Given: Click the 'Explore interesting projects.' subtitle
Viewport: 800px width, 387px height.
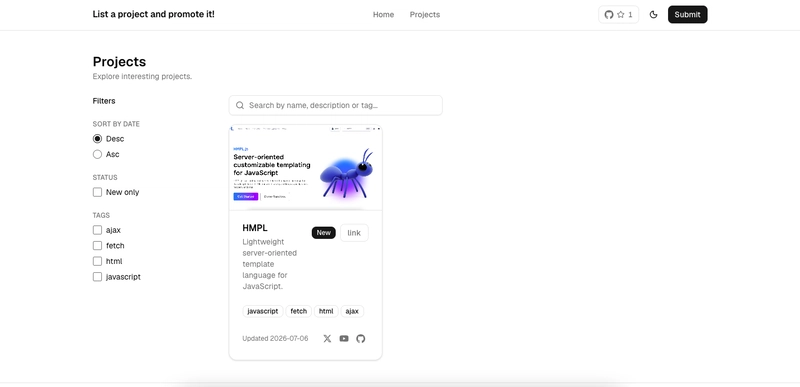Looking at the screenshot, I should pos(142,76).
